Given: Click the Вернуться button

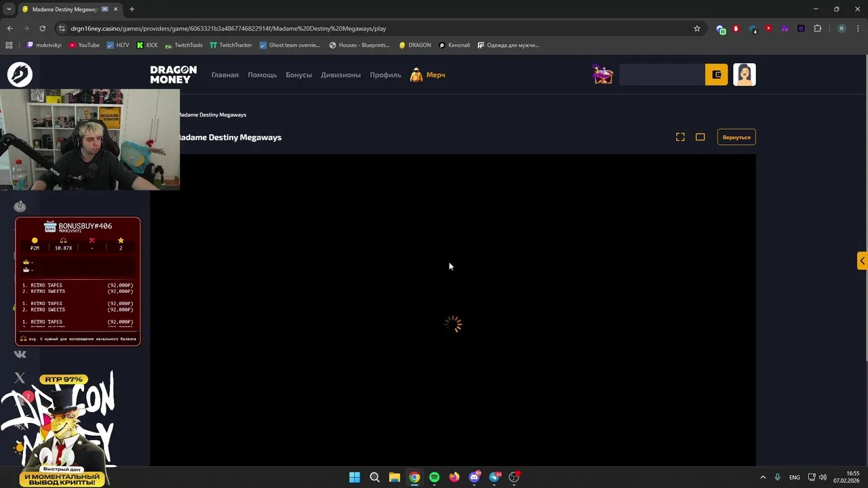Looking at the screenshot, I should point(736,137).
